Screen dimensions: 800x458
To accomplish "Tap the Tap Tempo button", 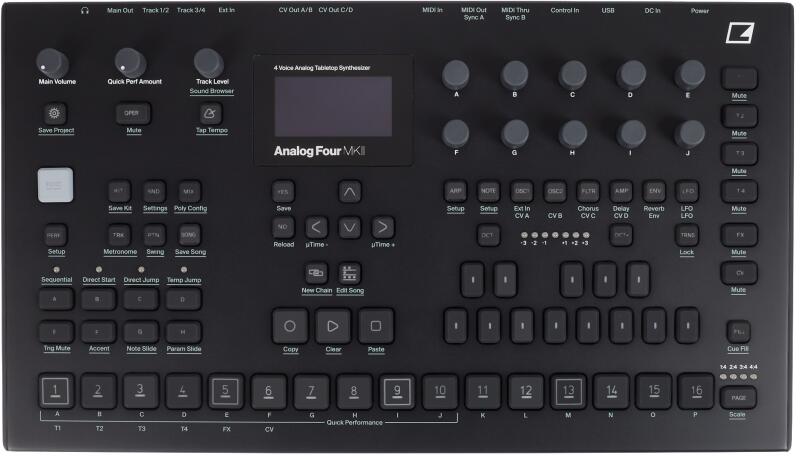I will [210, 113].
